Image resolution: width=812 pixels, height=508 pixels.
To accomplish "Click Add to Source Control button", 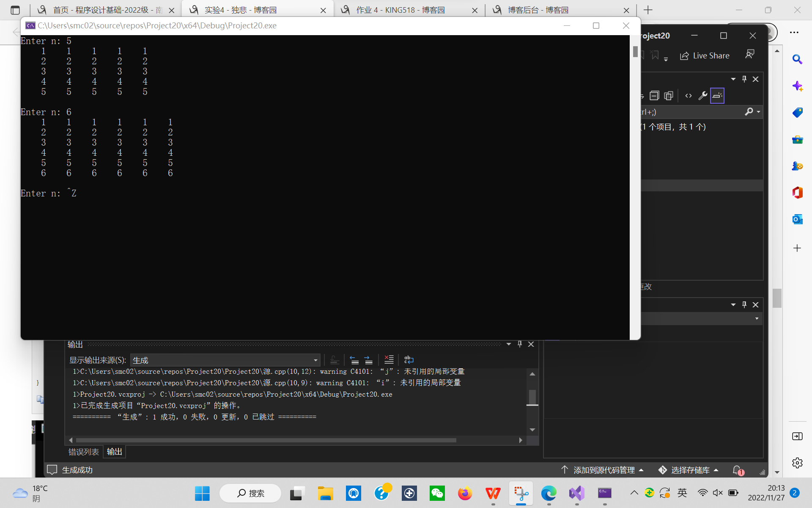I will [x=603, y=470].
